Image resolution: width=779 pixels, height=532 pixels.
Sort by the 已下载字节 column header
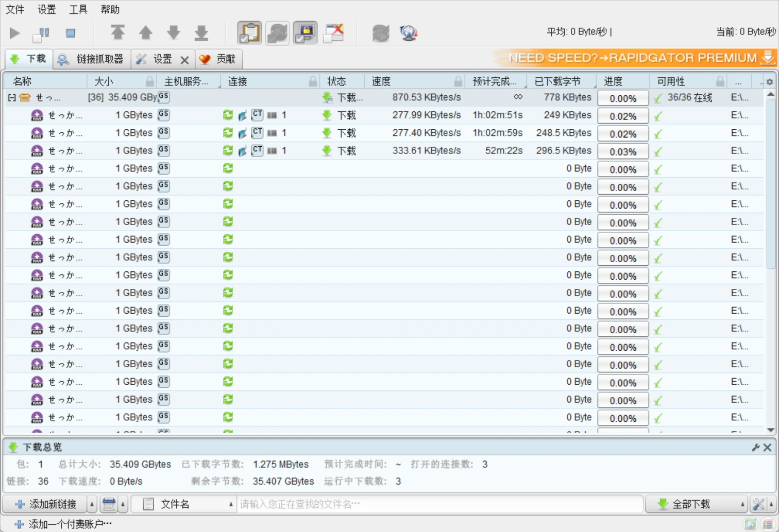point(562,81)
